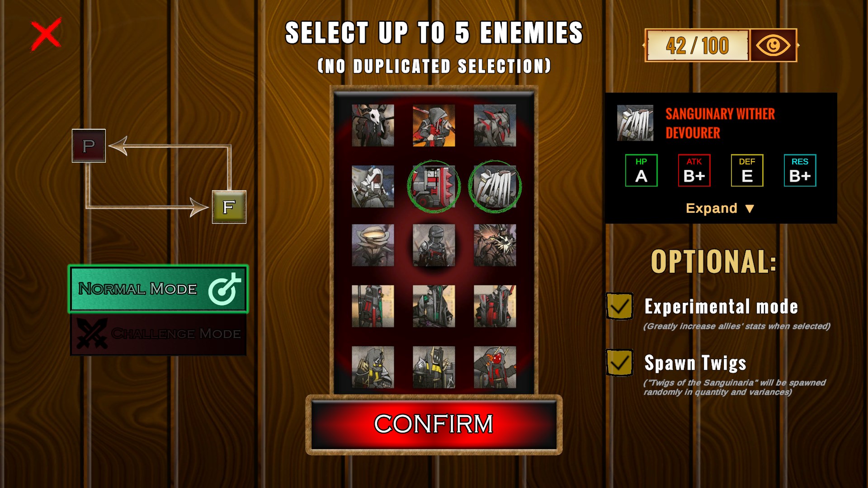Toggle the Spawn Twigs checkbox
This screenshot has height=488, width=868.
(x=619, y=363)
